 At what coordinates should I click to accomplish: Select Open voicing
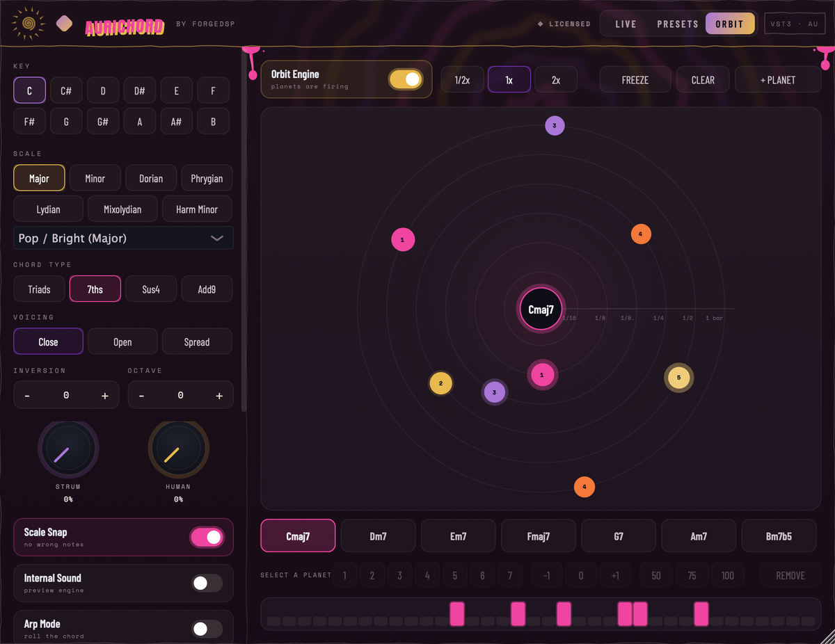[x=122, y=341]
